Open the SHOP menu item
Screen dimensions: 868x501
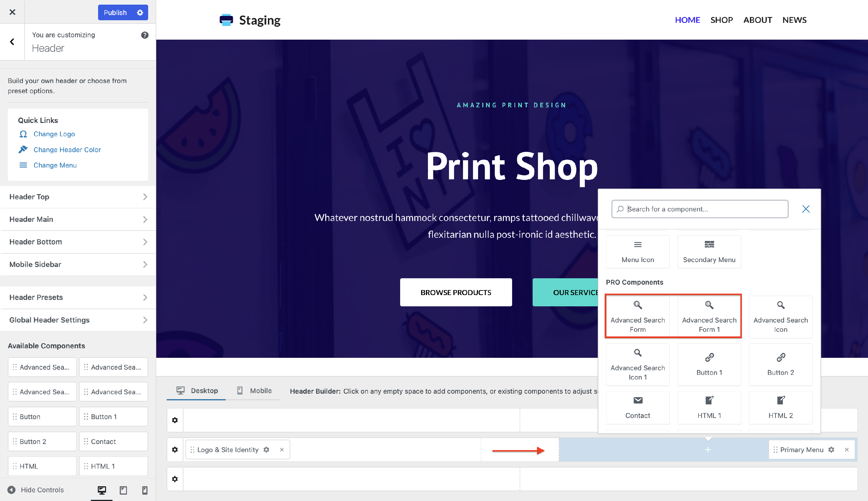click(x=721, y=20)
